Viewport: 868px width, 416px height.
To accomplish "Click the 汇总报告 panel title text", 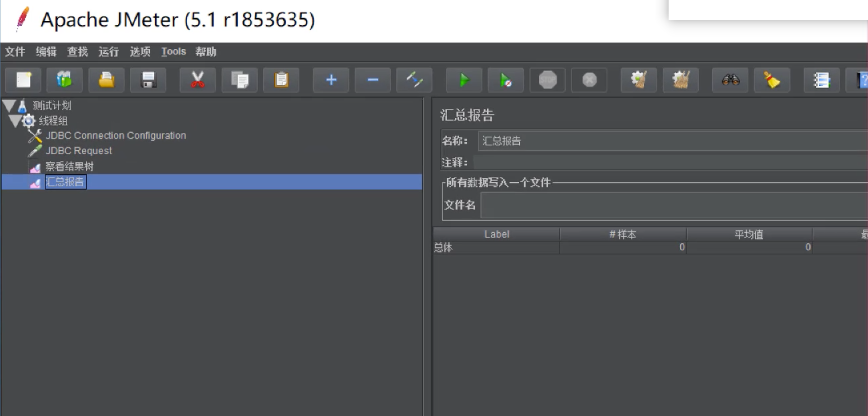I will 467,115.
